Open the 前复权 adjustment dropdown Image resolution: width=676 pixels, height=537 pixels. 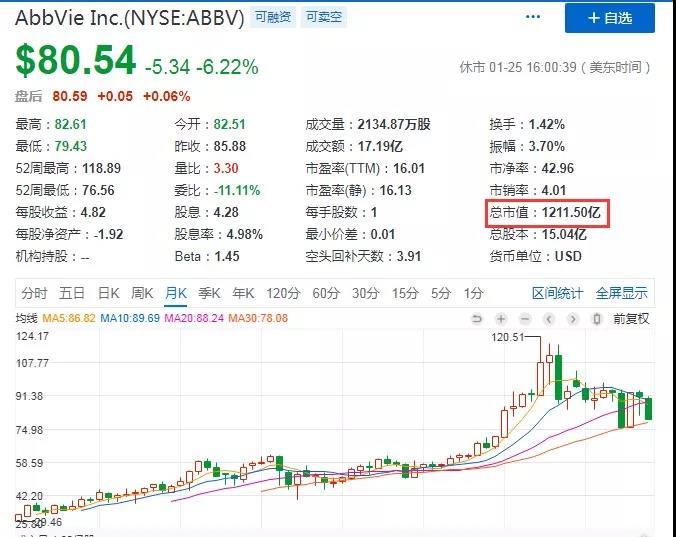[631, 319]
